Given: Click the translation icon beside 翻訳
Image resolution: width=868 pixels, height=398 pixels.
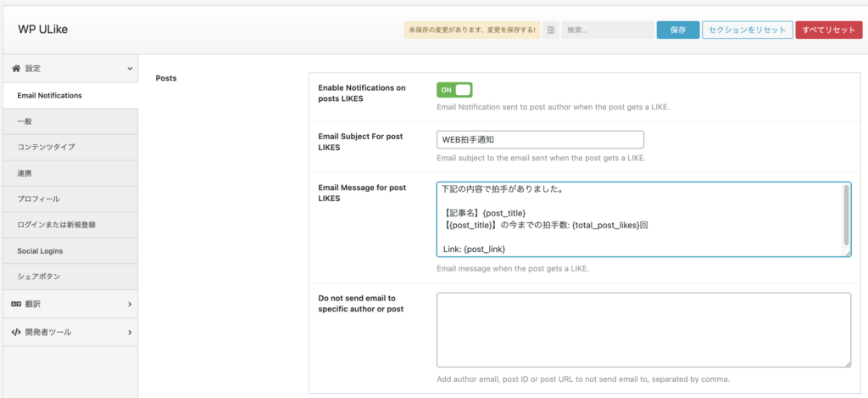Looking at the screenshot, I should click(16, 304).
